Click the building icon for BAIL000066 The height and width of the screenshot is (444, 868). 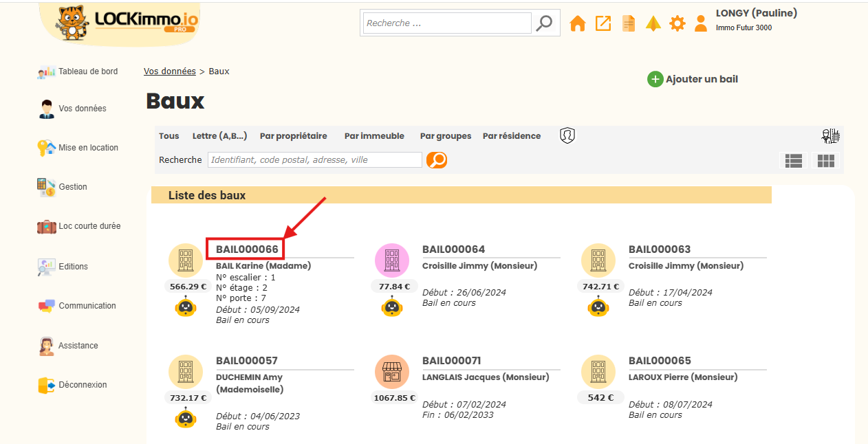pyautogui.click(x=186, y=260)
